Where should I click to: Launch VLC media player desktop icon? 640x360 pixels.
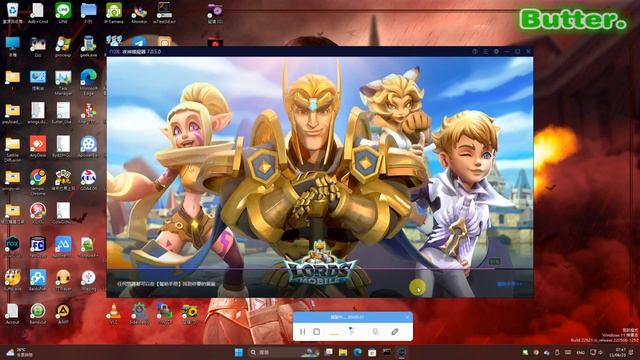point(114,313)
